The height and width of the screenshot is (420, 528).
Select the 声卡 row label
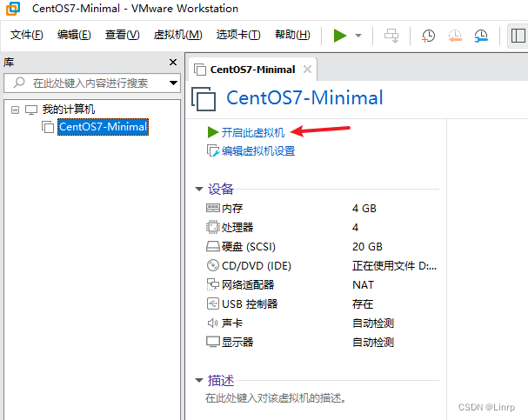point(232,323)
